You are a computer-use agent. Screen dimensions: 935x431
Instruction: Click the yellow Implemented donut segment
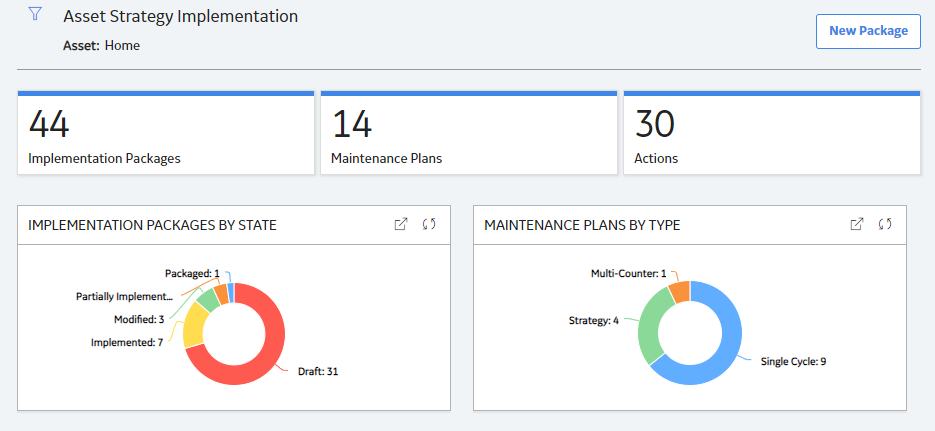click(x=194, y=325)
